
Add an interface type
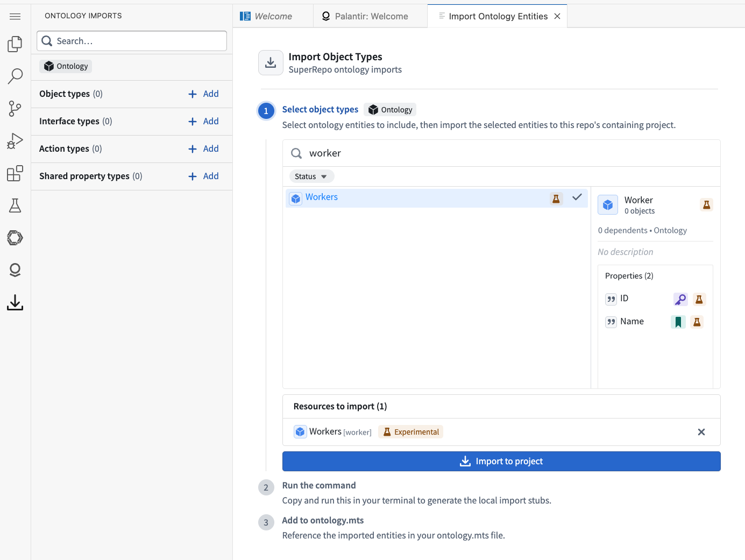pyautogui.click(x=203, y=121)
